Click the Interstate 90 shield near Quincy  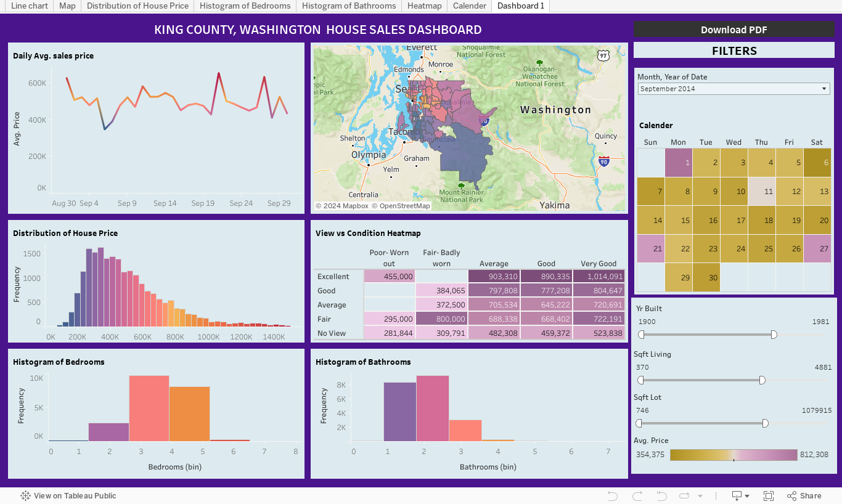[604, 161]
